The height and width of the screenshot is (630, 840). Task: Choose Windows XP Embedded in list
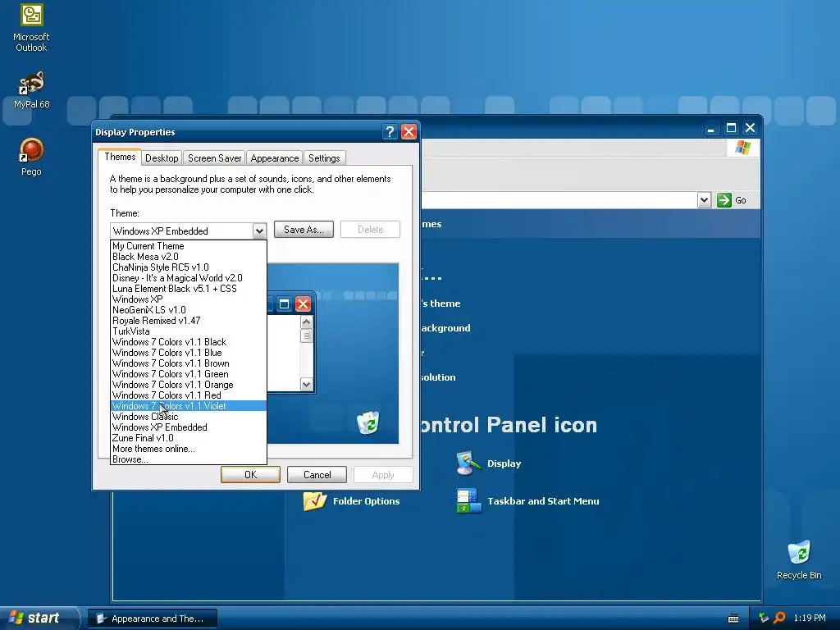(189, 427)
